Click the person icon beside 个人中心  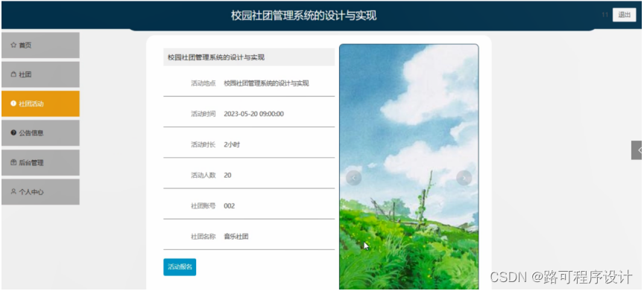pyautogui.click(x=13, y=191)
